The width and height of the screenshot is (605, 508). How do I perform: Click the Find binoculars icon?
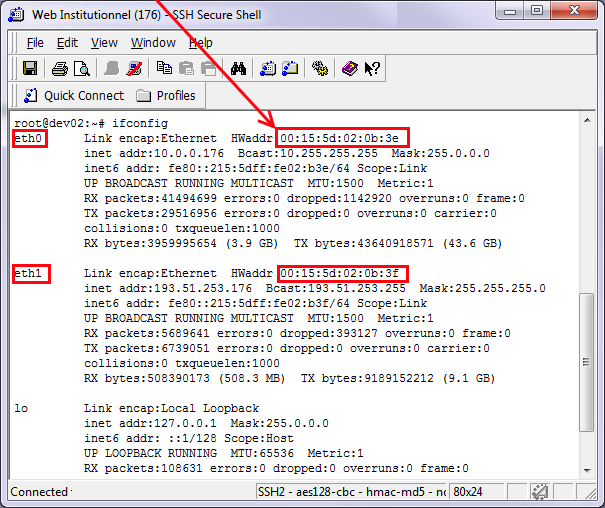(x=238, y=69)
